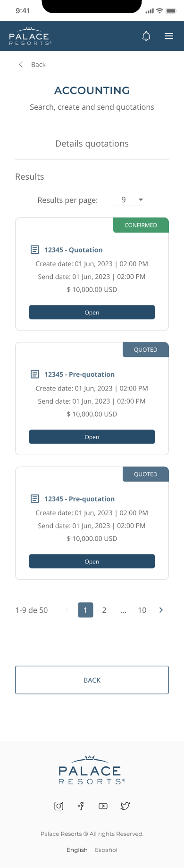Click the previous page chevron in pagination
The height and width of the screenshot is (868, 184).
click(x=67, y=610)
